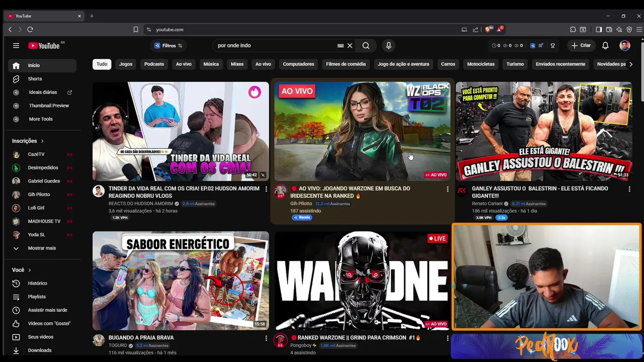Viewport: 644px width, 362px height.
Task: Start voice search with the microphone
Action: (388, 46)
